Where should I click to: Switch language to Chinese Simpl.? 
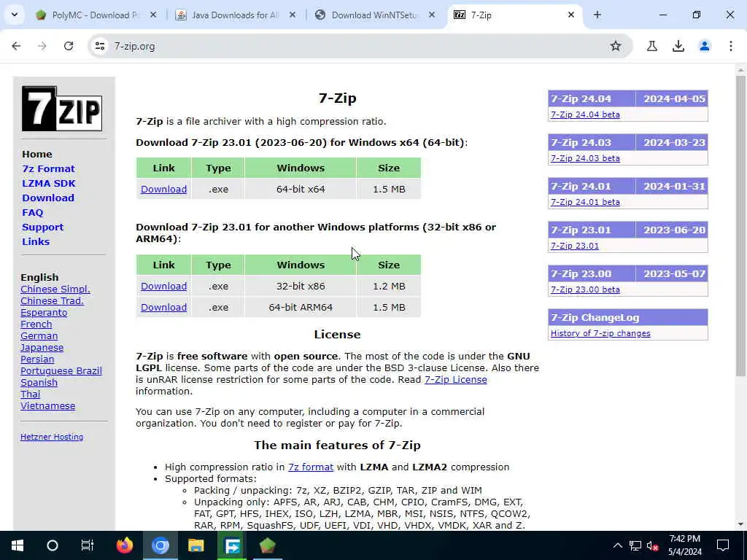coord(55,289)
